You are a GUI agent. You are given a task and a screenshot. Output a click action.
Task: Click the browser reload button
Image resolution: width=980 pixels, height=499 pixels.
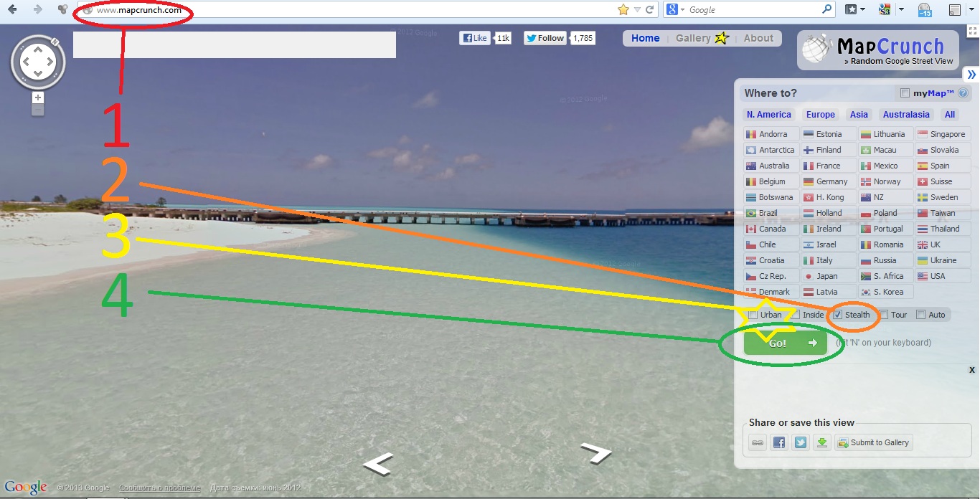(x=649, y=10)
